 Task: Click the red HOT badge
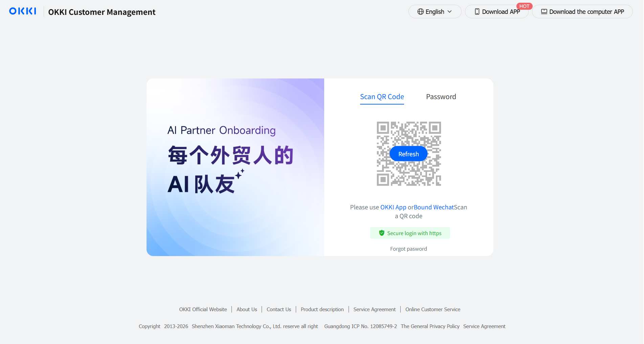tap(524, 6)
